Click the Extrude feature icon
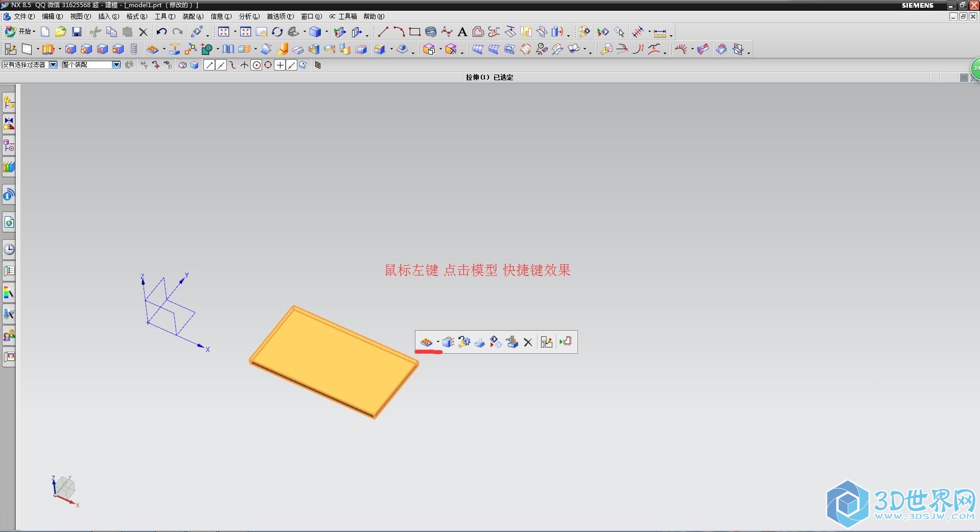 (x=49, y=49)
